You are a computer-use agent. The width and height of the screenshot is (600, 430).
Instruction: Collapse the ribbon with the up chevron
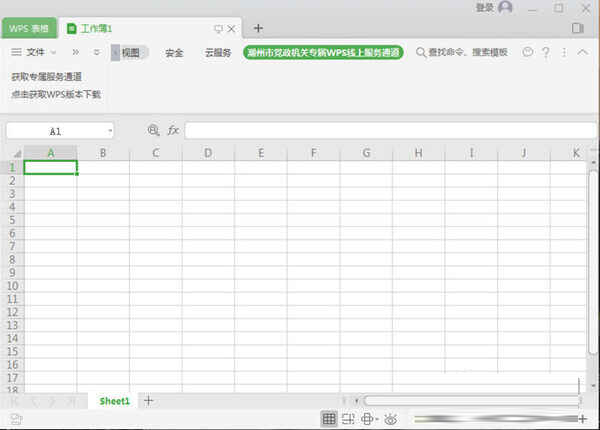582,52
